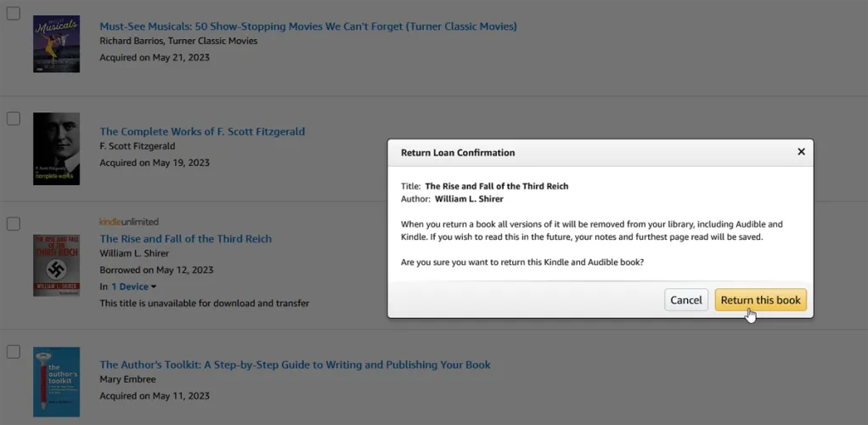The width and height of the screenshot is (868, 425).
Task: Open The Complete Works of F. Scott Fitzgerald link
Action: click(202, 132)
